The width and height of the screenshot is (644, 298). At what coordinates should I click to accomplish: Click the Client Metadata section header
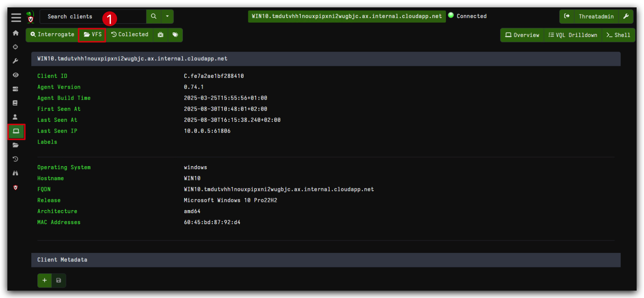pos(326,260)
